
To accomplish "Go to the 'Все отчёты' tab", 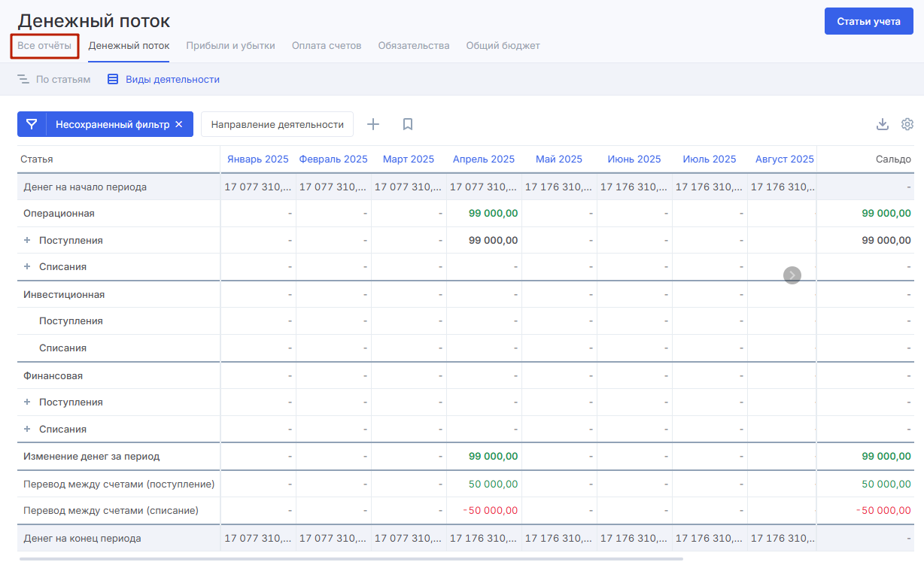I will click(44, 46).
